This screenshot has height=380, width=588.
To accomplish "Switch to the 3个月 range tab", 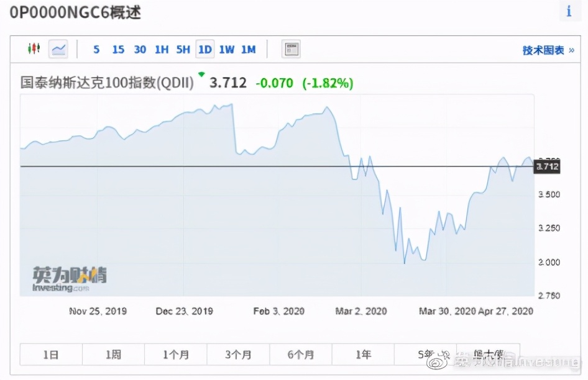I will click(x=238, y=354).
